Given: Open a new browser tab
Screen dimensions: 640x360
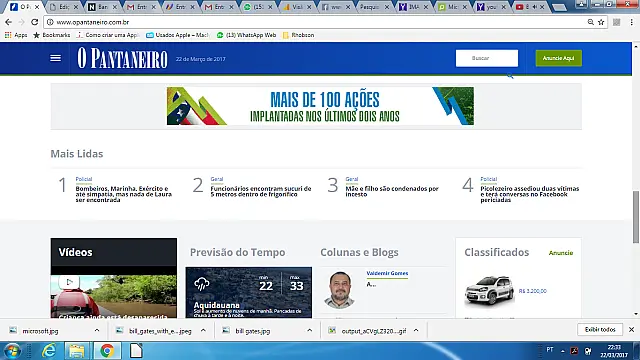Looking at the screenshot, I should click(559, 7).
